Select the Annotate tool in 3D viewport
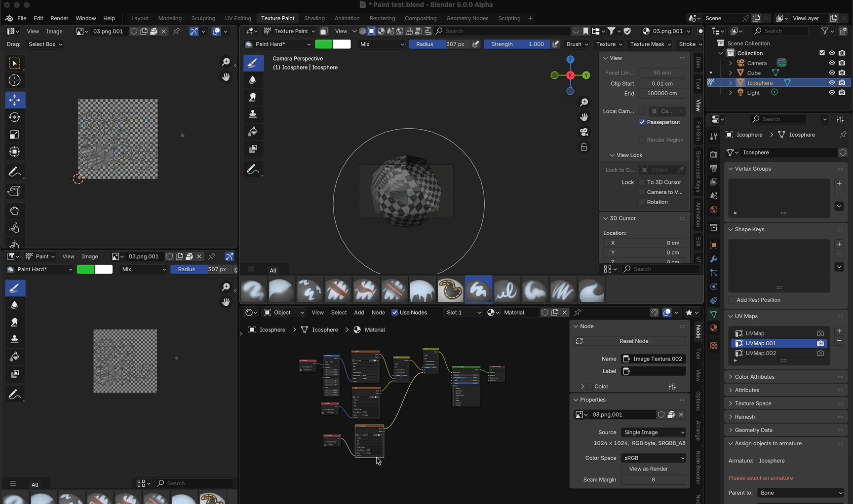Viewport: 853px width, 504px height. tap(253, 170)
